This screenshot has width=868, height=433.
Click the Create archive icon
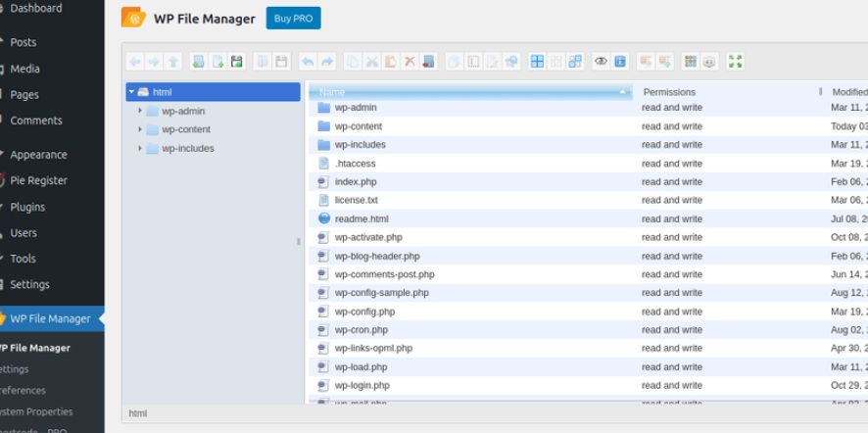[x=664, y=62]
